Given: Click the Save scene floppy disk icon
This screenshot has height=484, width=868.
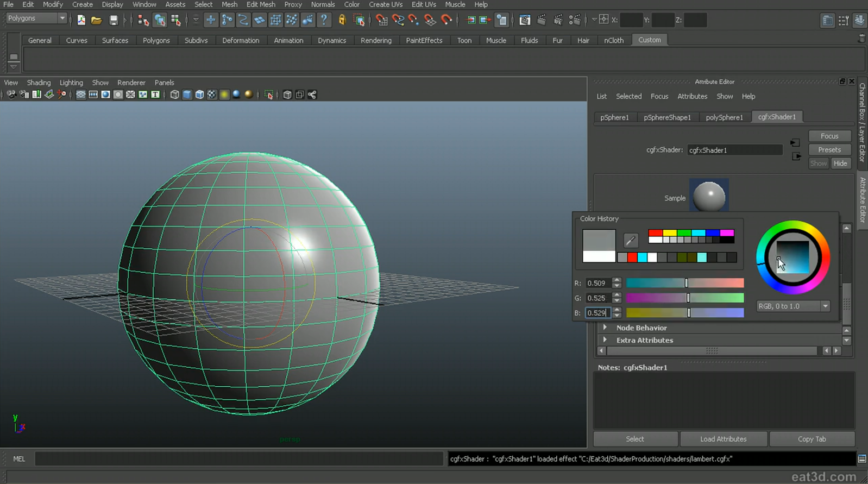Looking at the screenshot, I should (x=113, y=21).
